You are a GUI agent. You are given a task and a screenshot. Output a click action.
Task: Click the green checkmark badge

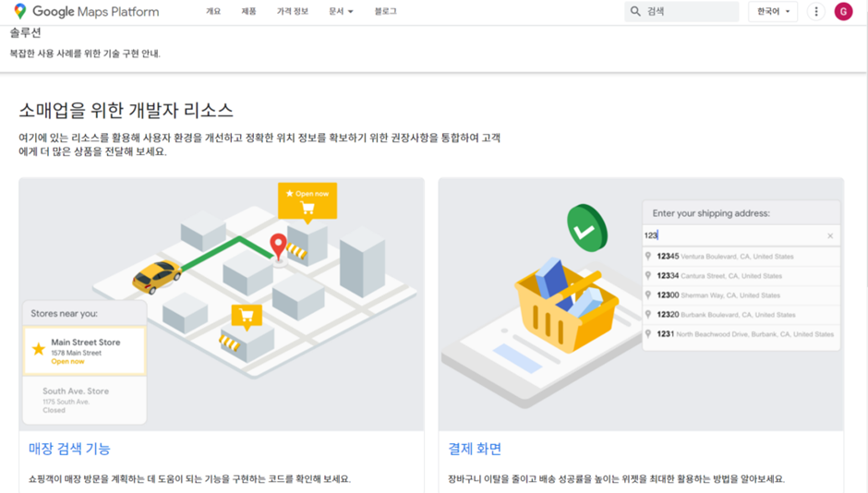(586, 228)
